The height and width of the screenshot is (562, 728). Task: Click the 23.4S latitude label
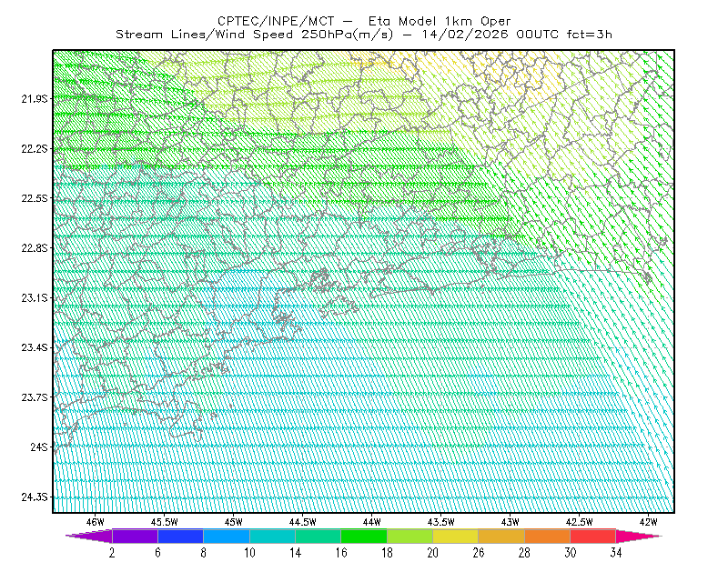point(35,347)
